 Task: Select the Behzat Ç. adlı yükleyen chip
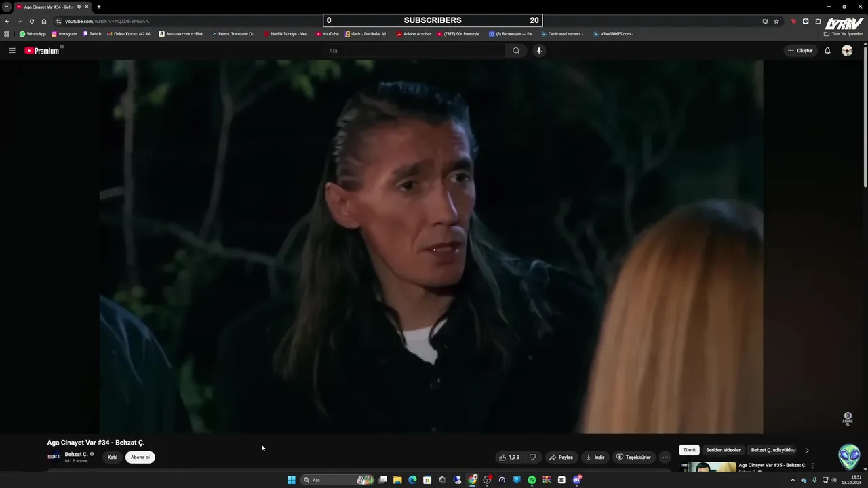pos(773,450)
